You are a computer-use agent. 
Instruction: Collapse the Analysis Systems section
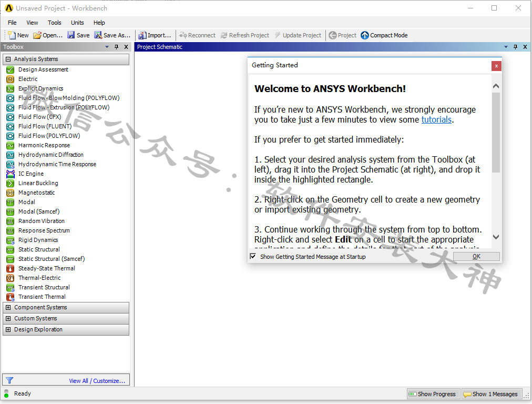pos(8,59)
